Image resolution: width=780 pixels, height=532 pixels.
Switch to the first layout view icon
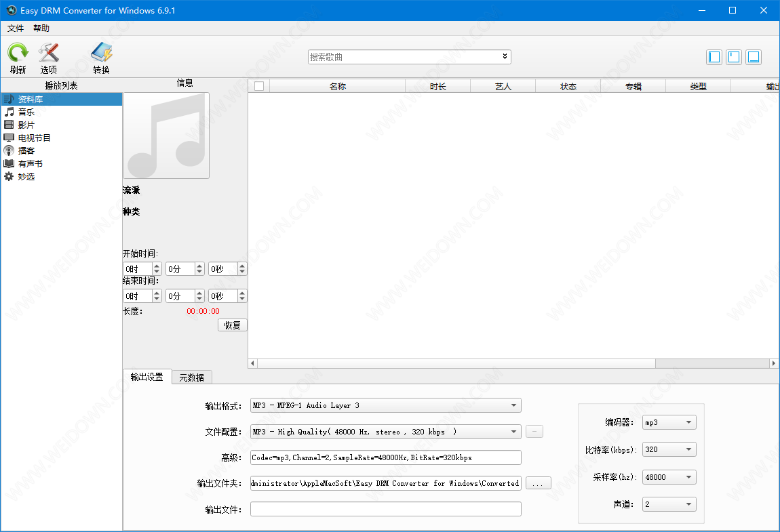coord(714,57)
